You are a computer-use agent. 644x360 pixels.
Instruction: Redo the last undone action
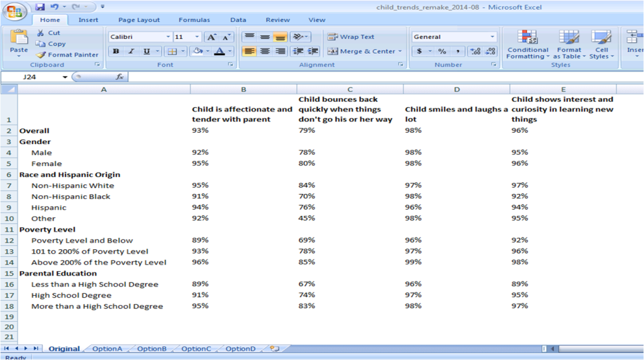(76, 6)
